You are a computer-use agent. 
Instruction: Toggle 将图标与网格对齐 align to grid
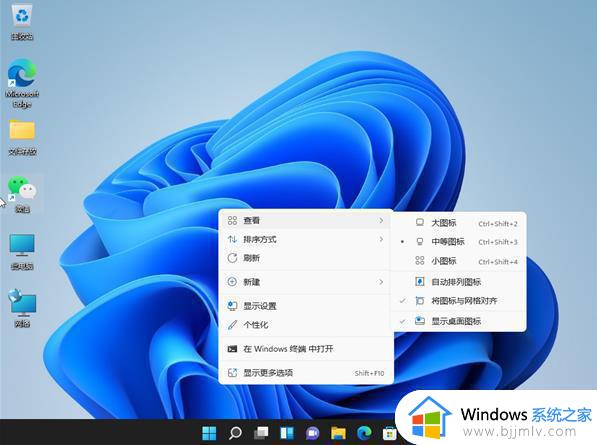pos(459,301)
